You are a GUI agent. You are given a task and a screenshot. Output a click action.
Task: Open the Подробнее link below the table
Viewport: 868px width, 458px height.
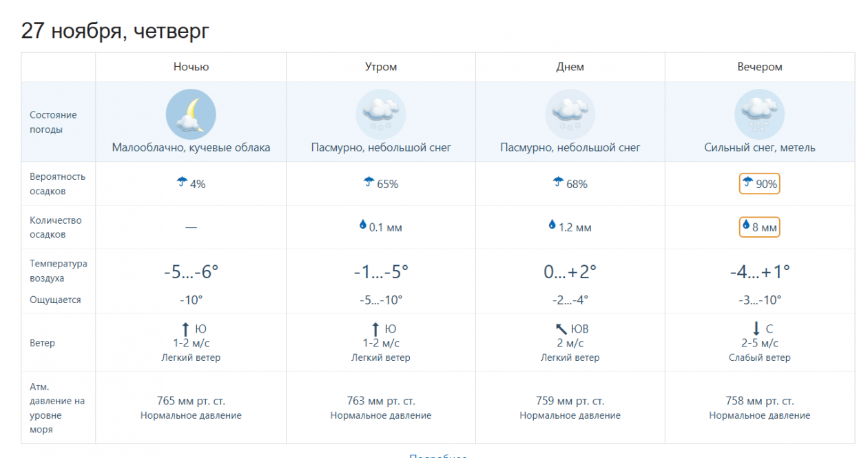point(438,456)
